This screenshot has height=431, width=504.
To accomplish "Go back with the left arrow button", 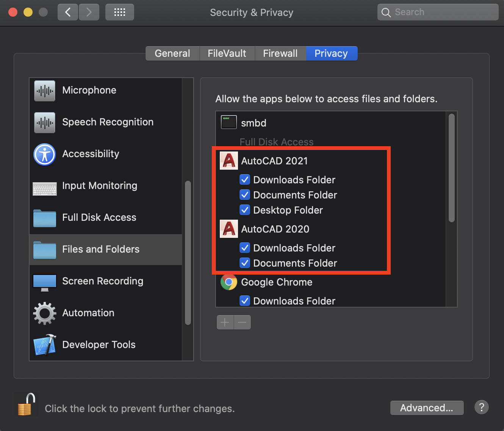I will (x=68, y=12).
